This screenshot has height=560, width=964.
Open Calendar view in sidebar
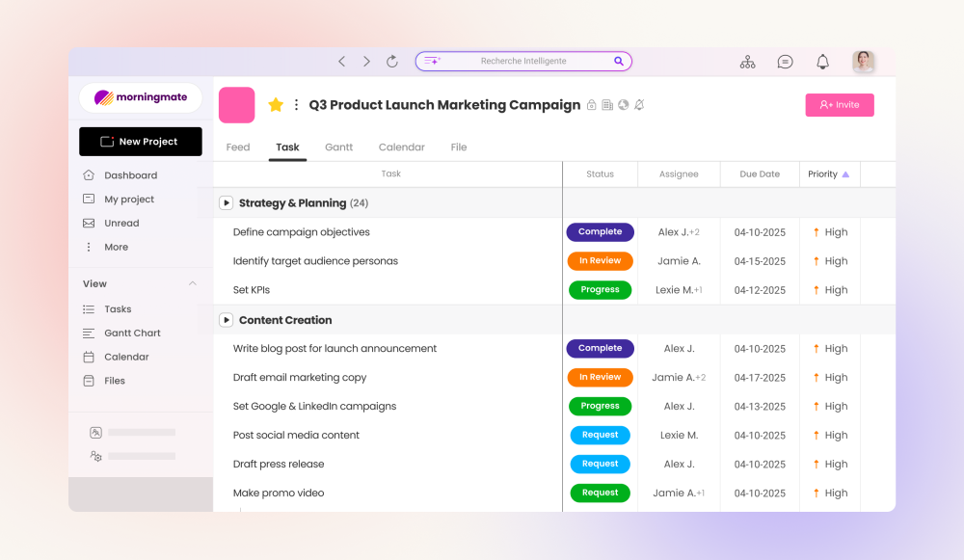click(126, 358)
